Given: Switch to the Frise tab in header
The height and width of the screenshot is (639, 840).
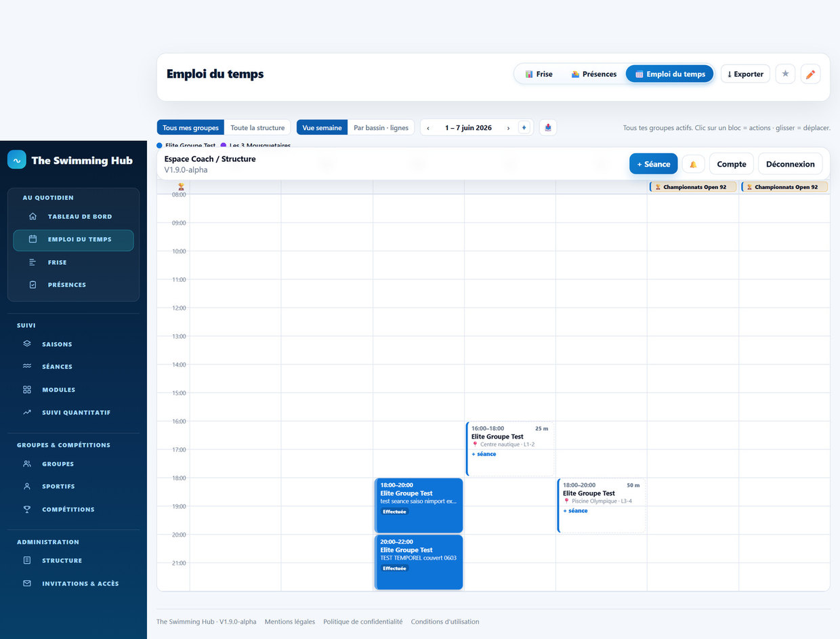Looking at the screenshot, I should (x=539, y=74).
